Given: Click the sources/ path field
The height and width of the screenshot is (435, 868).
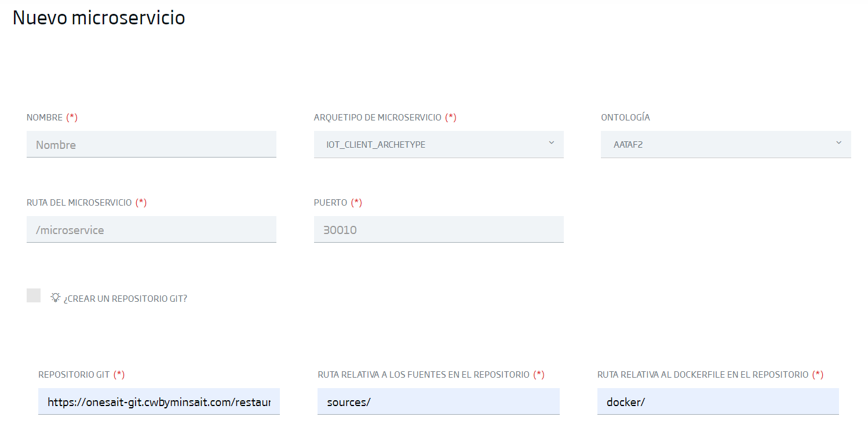Looking at the screenshot, I should (438, 401).
